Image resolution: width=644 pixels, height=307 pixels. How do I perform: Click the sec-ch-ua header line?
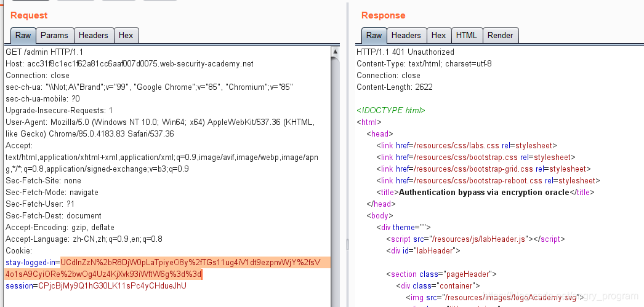[149, 87]
